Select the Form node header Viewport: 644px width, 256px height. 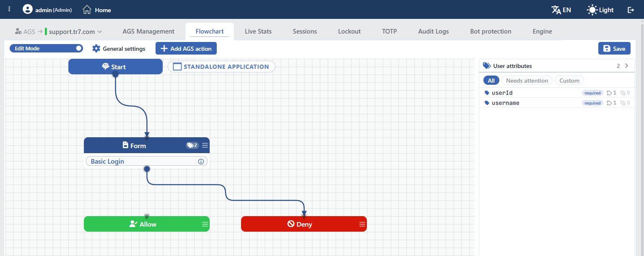pos(147,145)
